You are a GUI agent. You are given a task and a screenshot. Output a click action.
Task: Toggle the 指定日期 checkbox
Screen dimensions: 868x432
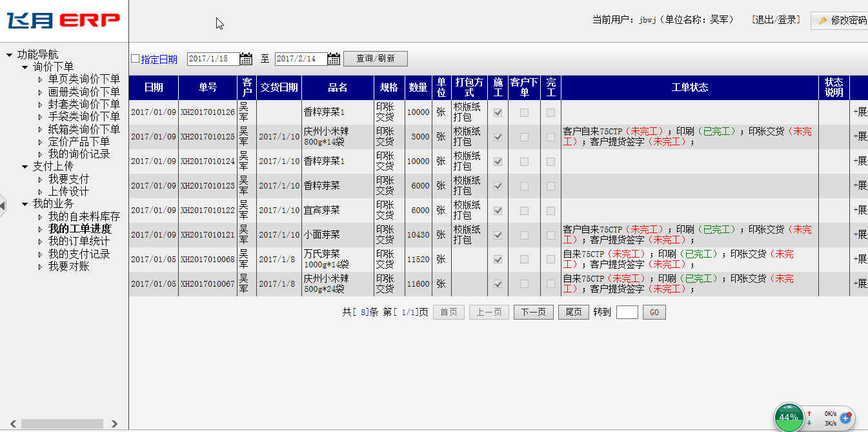pyautogui.click(x=135, y=59)
